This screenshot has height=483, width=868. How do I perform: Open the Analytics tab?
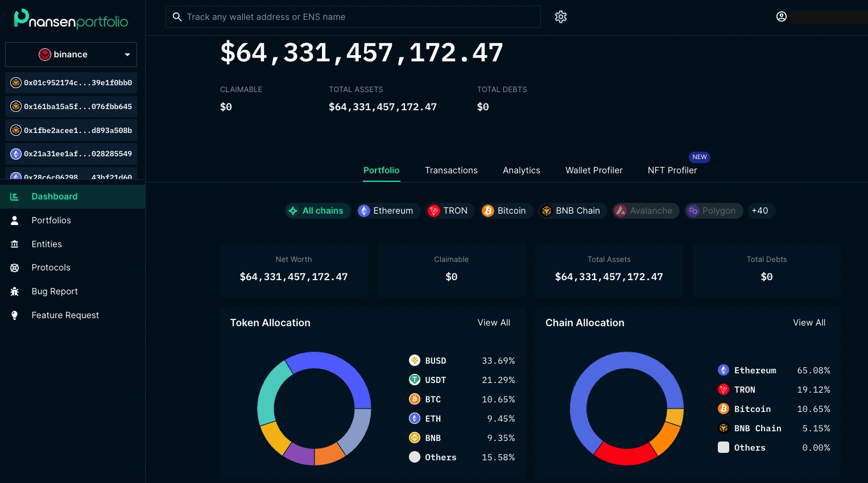tap(522, 170)
